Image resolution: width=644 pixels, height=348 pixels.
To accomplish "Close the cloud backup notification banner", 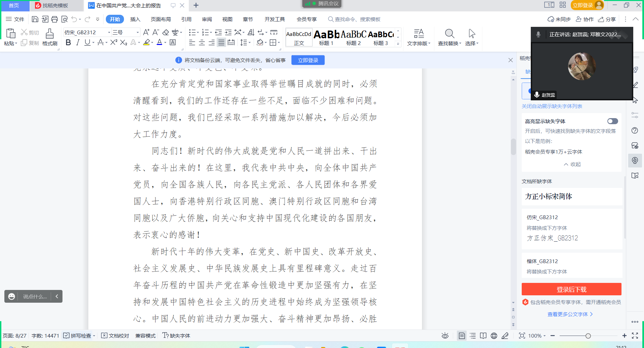I will pos(510,60).
